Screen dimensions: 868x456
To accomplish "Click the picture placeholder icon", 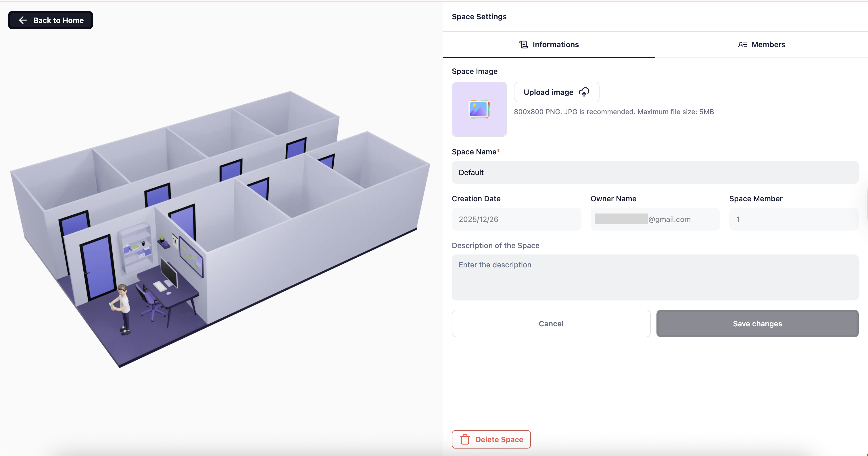I will pos(479,109).
